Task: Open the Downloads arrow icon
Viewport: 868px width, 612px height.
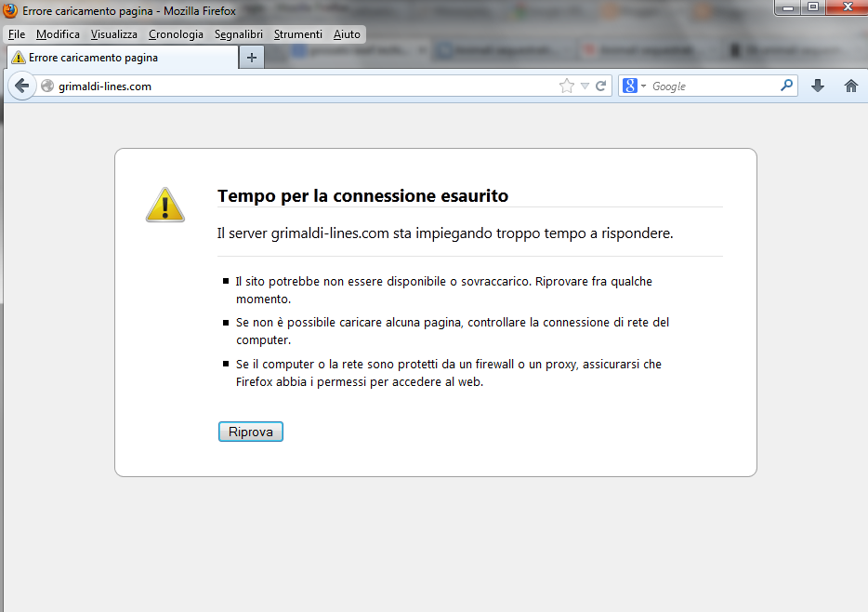Action: (818, 86)
